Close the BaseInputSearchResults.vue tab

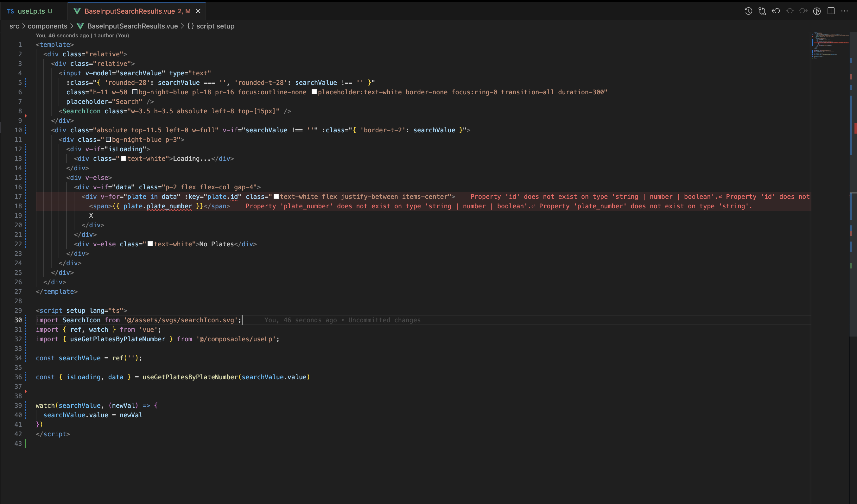coord(198,11)
